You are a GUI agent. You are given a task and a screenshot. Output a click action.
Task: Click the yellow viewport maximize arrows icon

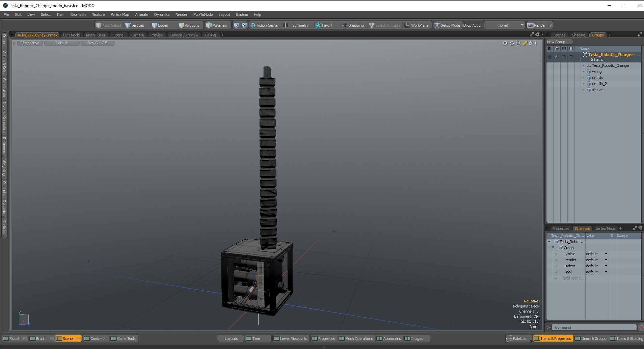(x=525, y=43)
